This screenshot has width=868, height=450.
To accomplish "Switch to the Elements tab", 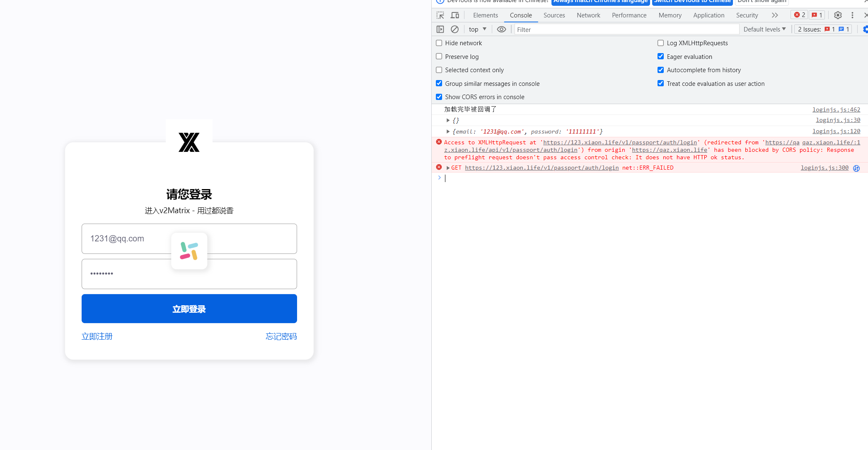I will click(486, 15).
